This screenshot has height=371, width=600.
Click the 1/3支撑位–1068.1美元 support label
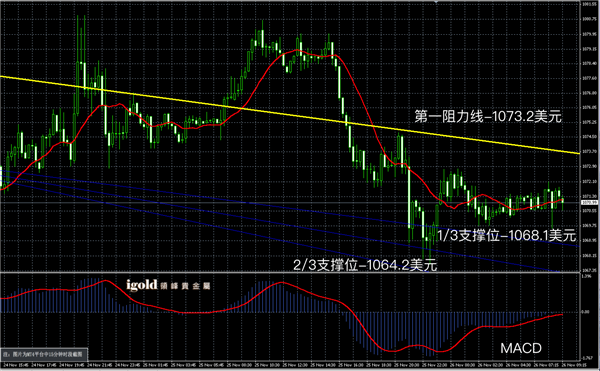pyautogui.click(x=506, y=236)
